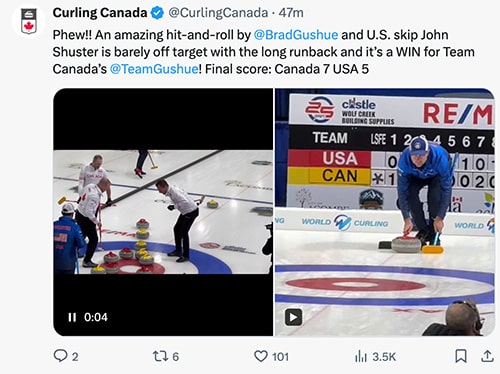Viewport: 500px width, 374px height.
Task: Open the Curling Canada profile avatar
Action: (28, 21)
